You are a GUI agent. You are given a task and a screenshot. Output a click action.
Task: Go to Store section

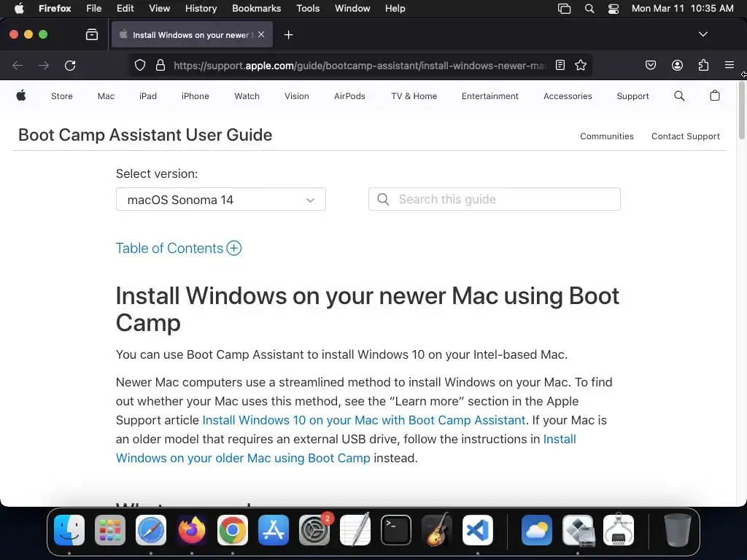[62, 96]
